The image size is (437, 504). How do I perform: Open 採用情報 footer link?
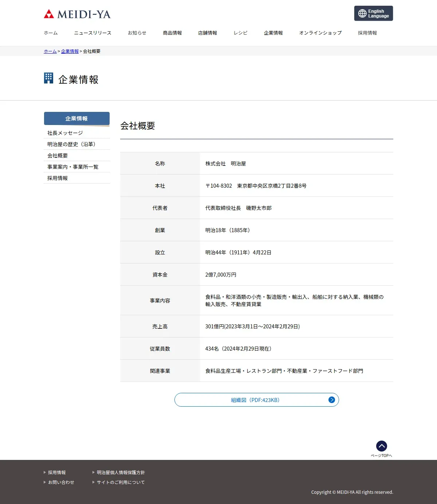tap(57, 473)
